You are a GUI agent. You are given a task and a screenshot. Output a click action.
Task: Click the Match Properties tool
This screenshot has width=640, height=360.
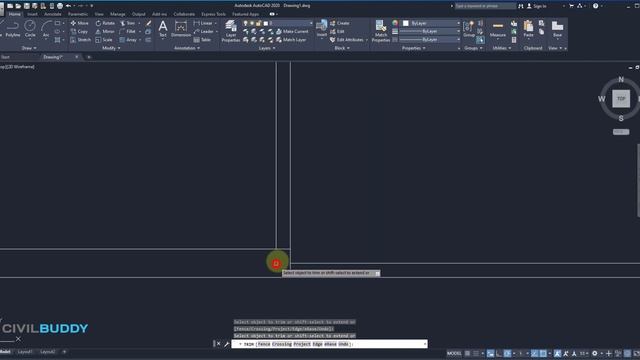(x=380, y=31)
